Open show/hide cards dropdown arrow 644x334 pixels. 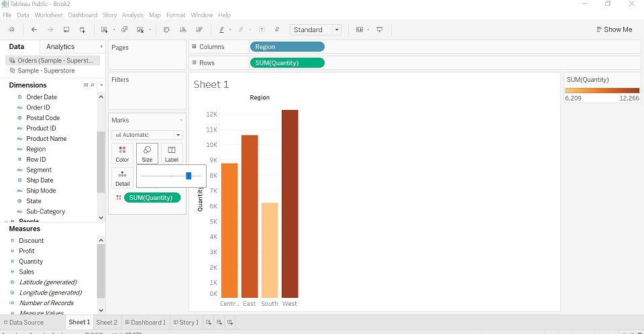click(368, 30)
